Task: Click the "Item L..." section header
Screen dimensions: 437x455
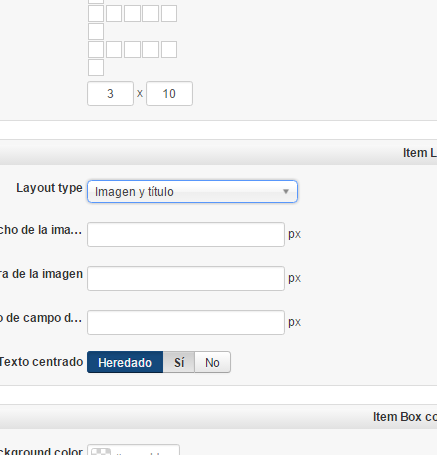Action: (420, 153)
